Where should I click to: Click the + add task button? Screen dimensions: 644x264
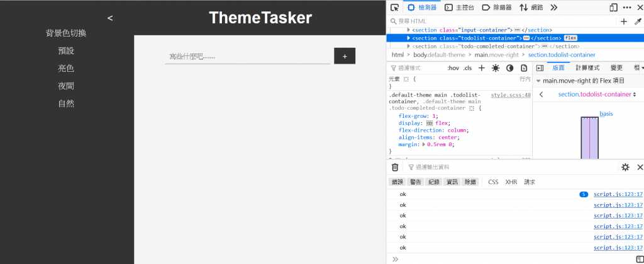pyautogui.click(x=345, y=56)
